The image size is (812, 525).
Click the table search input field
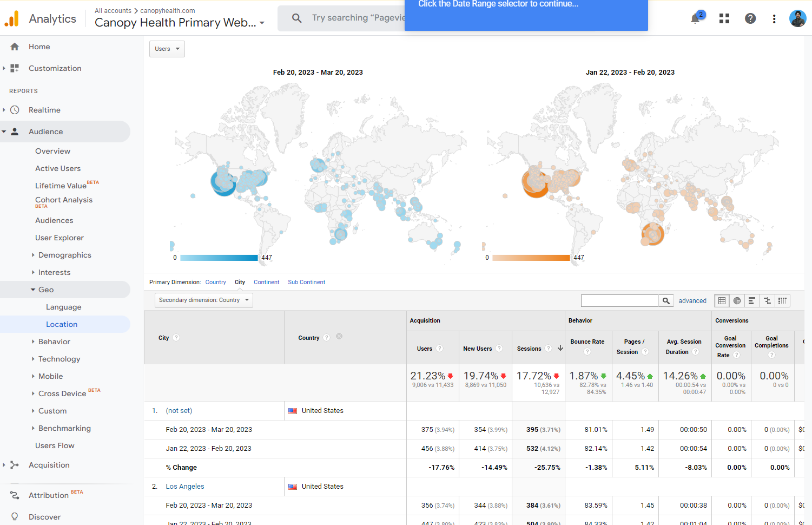tap(619, 301)
